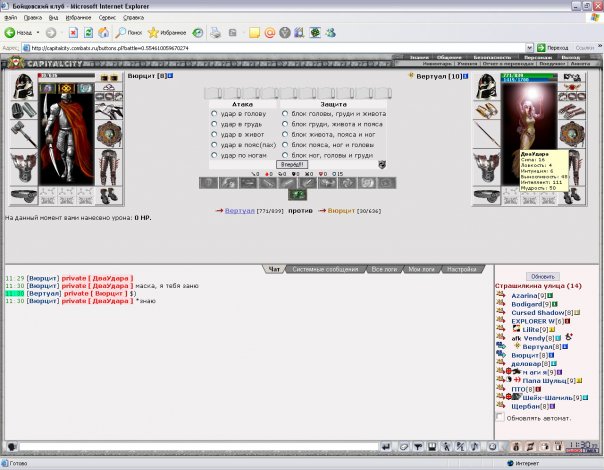Viewport: 604px width, 470px height.
Task: Click player 'Cursed Shadow' in the list
Action: (x=538, y=313)
